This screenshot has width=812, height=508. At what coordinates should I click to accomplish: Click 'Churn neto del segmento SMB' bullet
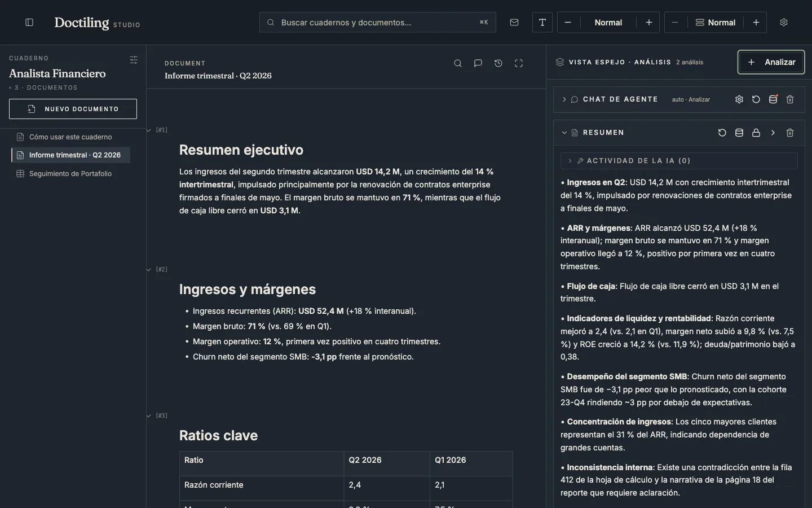303,357
